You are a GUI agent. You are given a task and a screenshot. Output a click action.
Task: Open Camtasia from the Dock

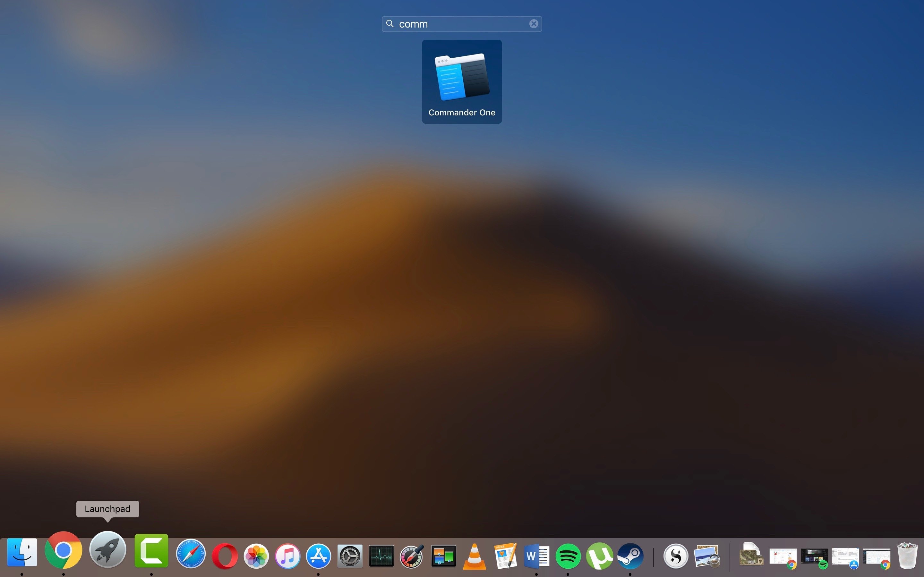pos(151,551)
